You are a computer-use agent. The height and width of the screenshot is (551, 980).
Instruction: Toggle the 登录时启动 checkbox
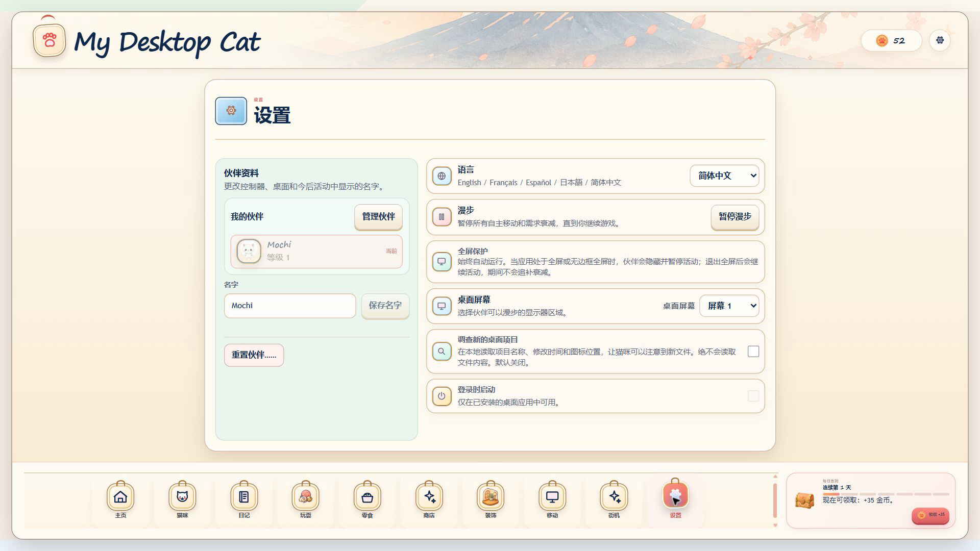[x=753, y=396]
